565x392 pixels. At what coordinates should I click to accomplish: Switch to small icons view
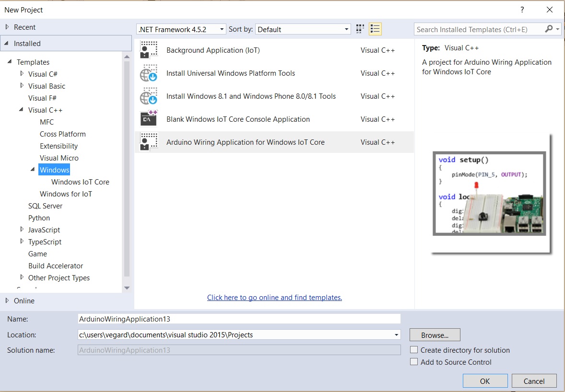[360, 29]
